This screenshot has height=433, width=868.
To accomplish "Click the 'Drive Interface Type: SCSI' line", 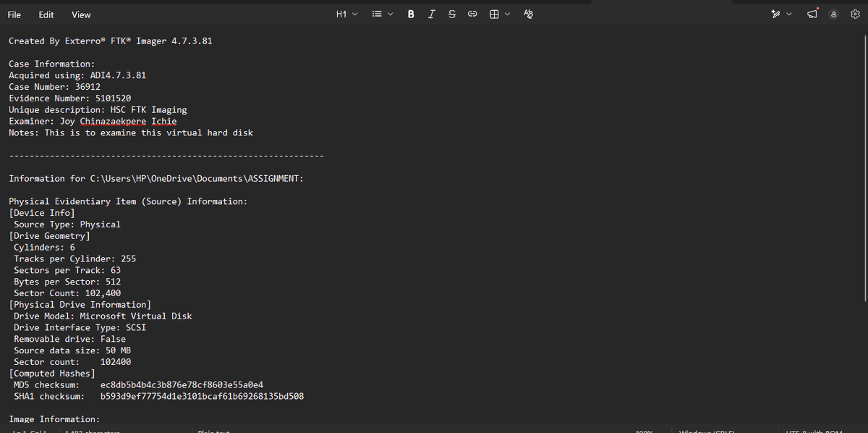I will (x=80, y=328).
